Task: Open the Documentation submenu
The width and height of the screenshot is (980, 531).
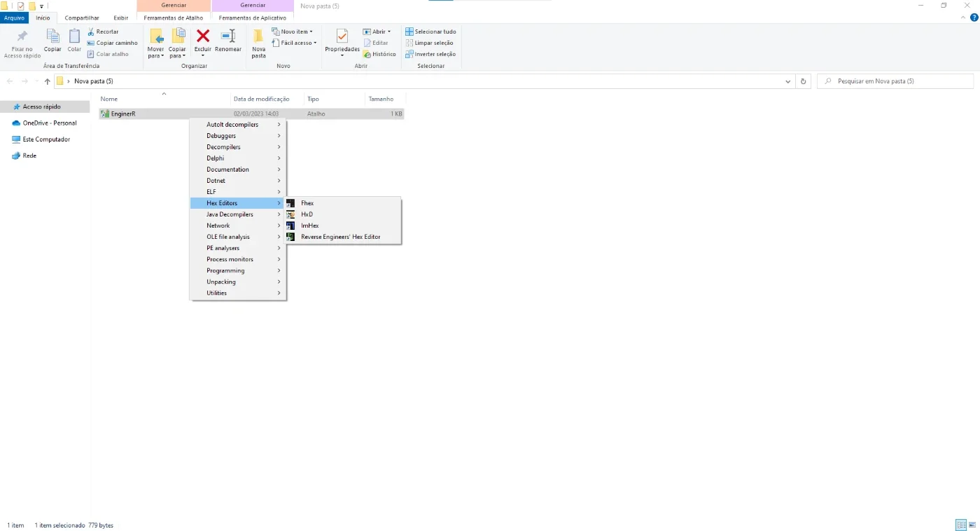Action: (238, 170)
